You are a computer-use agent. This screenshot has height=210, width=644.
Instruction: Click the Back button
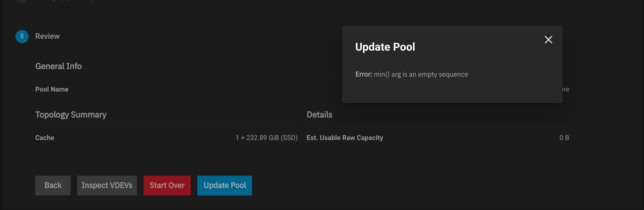pyautogui.click(x=53, y=185)
